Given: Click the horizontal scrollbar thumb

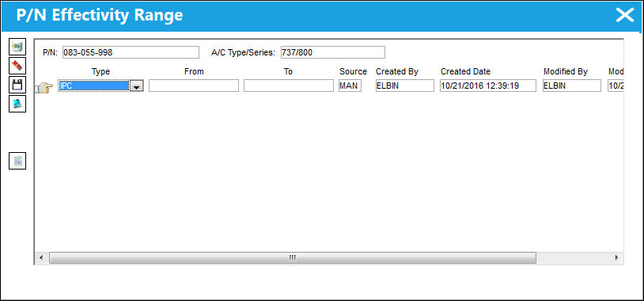Looking at the screenshot, I should click(293, 257).
